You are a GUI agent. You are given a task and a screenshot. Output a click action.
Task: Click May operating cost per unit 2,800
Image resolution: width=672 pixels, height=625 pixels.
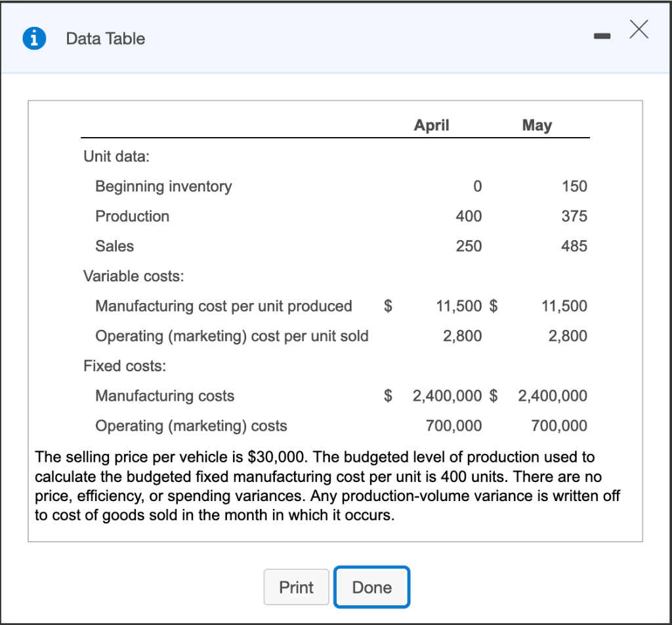coord(568,336)
